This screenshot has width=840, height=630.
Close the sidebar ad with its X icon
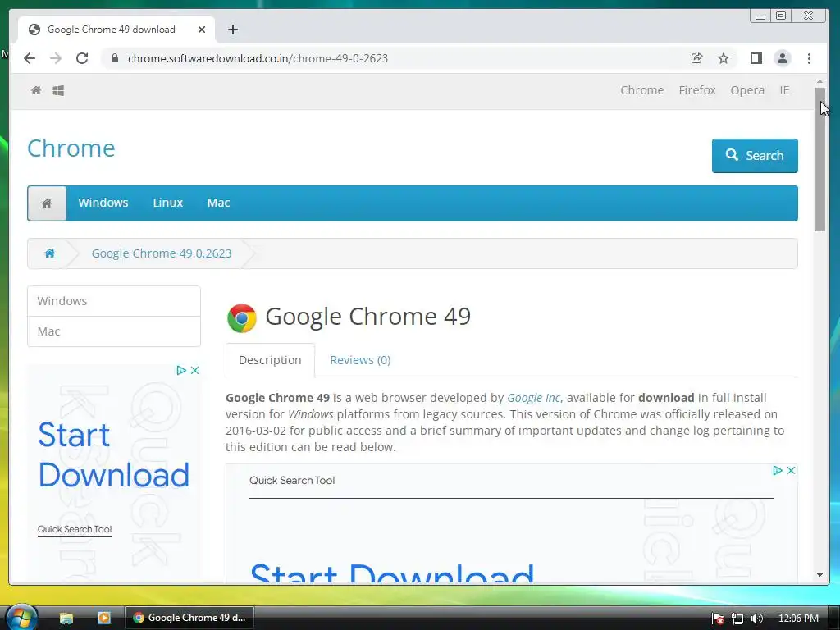(x=195, y=370)
